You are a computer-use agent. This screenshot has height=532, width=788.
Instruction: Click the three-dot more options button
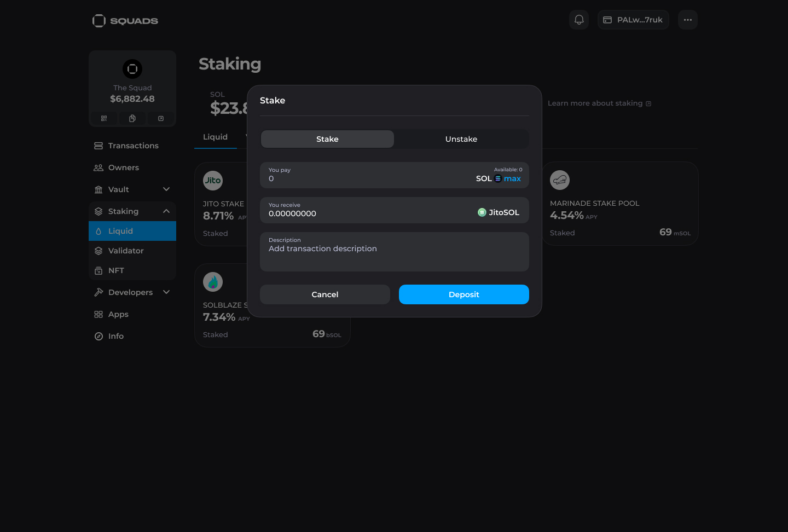[688, 20]
